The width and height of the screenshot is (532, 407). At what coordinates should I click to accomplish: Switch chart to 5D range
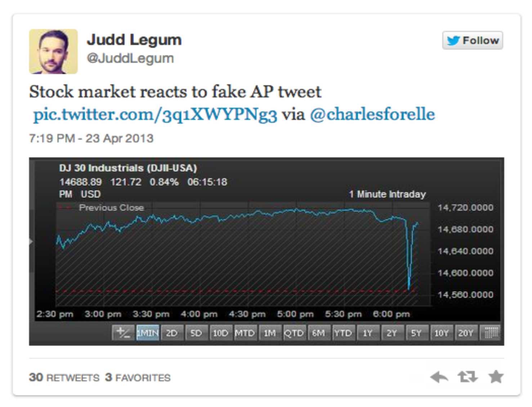tap(196, 333)
